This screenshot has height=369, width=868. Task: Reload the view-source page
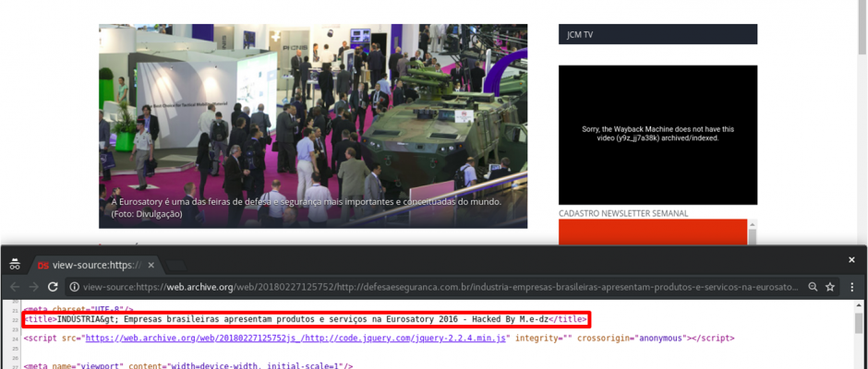point(54,287)
